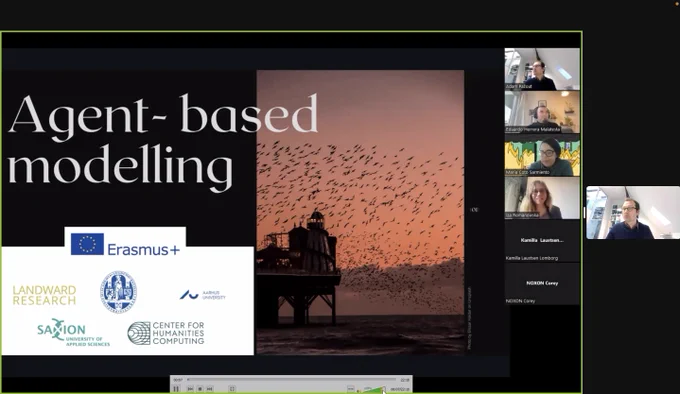Click the round blue university seal

click(x=118, y=292)
